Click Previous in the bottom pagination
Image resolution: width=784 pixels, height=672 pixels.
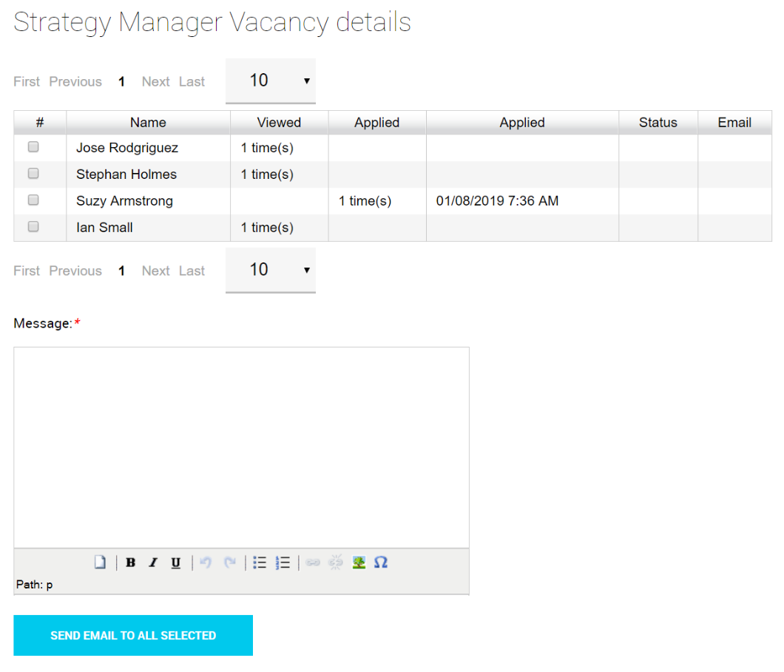click(x=75, y=271)
